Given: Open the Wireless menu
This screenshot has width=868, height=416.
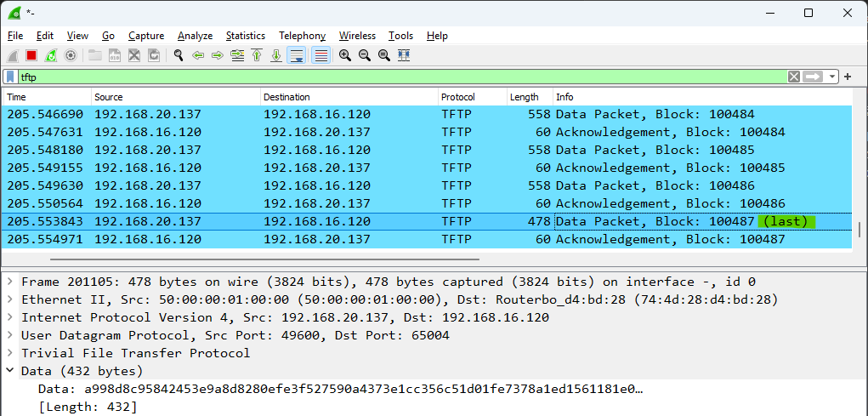Looking at the screenshot, I should 357,36.
